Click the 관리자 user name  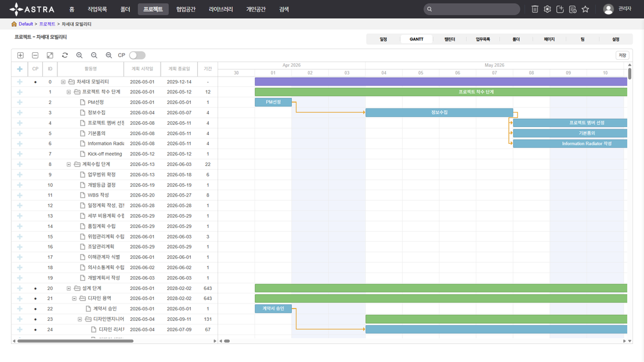click(x=625, y=9)
